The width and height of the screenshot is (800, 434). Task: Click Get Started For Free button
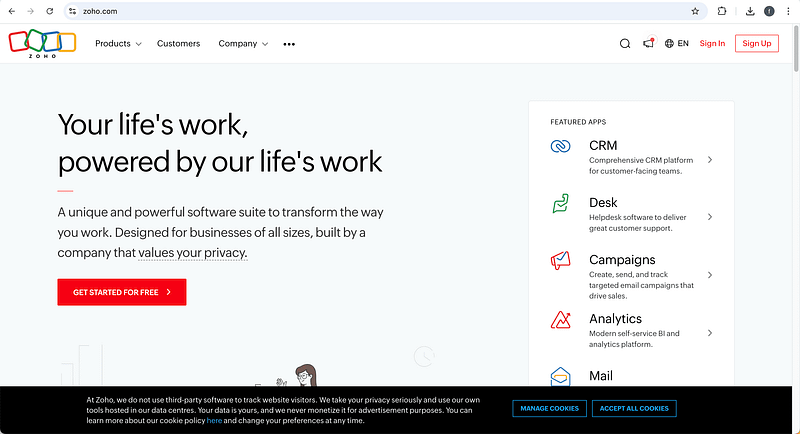(122, 292)
